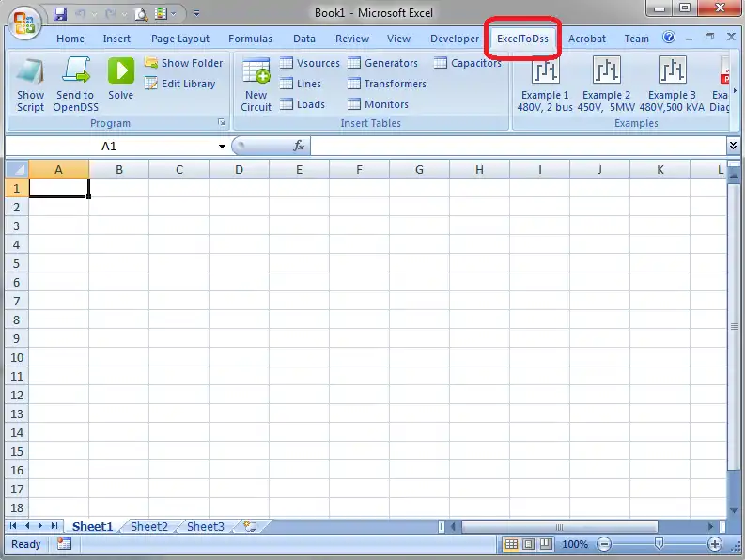This screenshot has height=560, width=745.
Task: Switch to Normal view button
Action: [x=511, y=544]
